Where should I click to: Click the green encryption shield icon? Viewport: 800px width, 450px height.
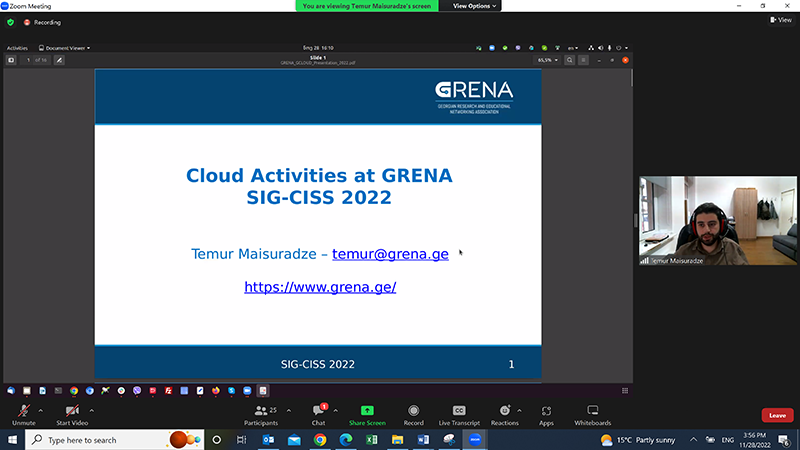10,22
